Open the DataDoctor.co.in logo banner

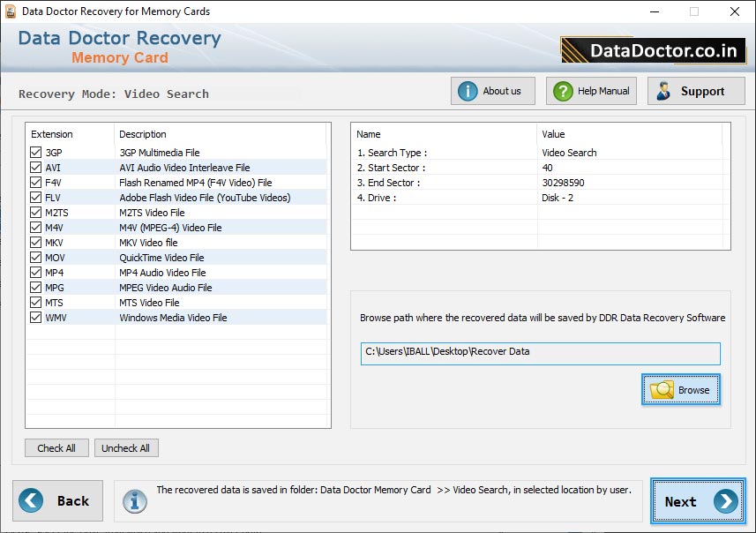click(x=651, y=50)
